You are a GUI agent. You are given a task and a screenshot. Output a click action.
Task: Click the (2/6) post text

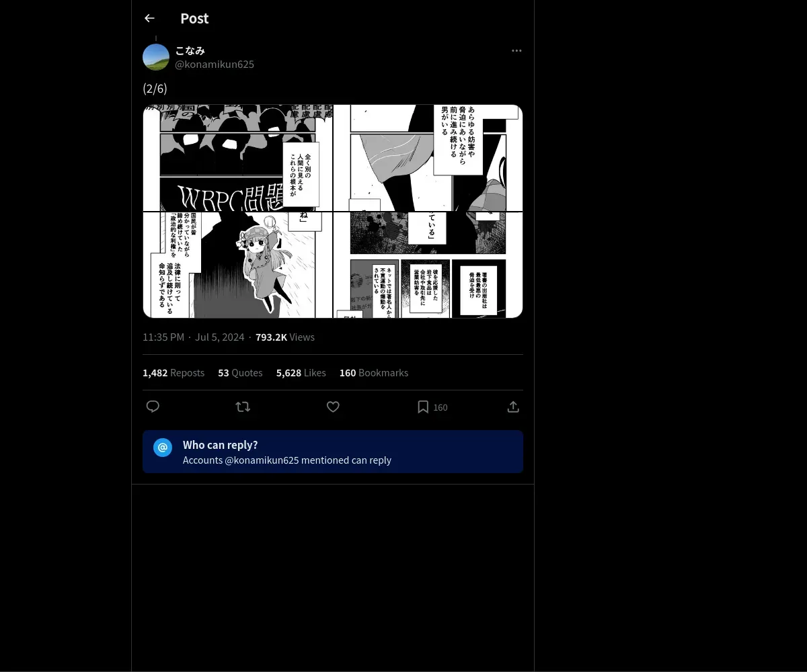tap(155, 88)
